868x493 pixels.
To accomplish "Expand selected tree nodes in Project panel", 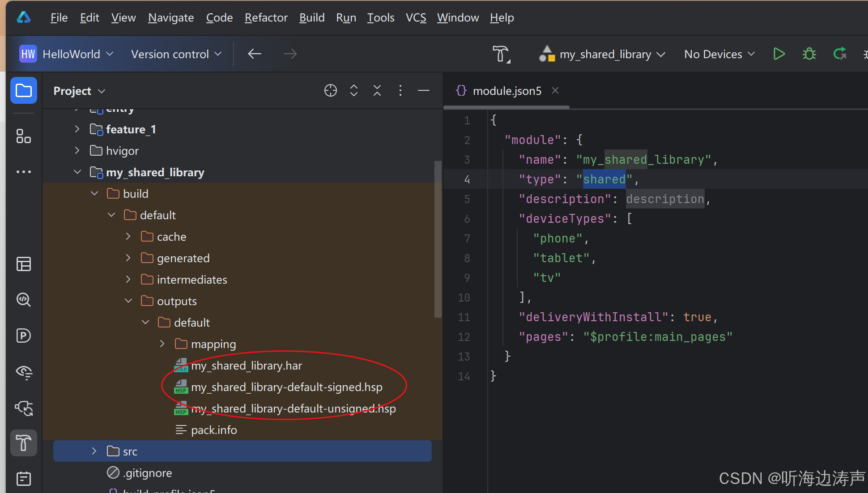I will pyautogui.click(x=354, y=91).
